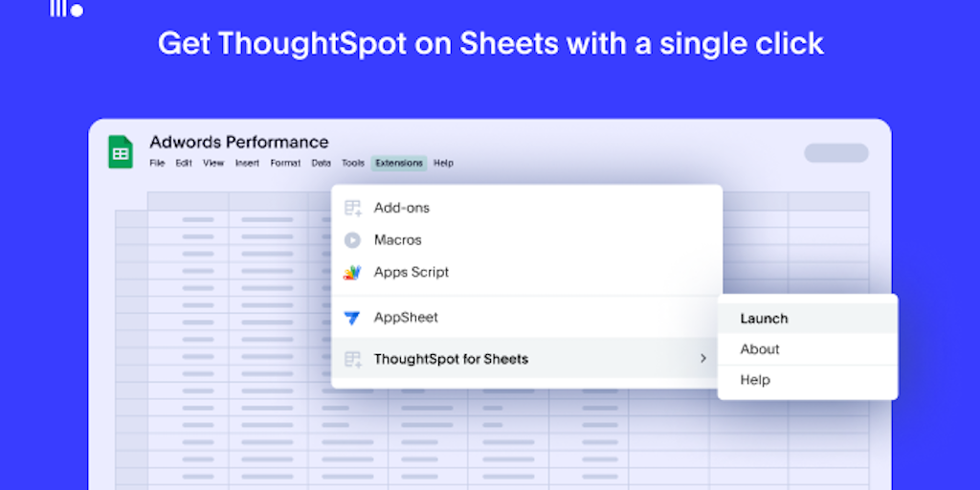The image size is (980, 490).
Task: Open the Edit menu
Action: point(184,163)
